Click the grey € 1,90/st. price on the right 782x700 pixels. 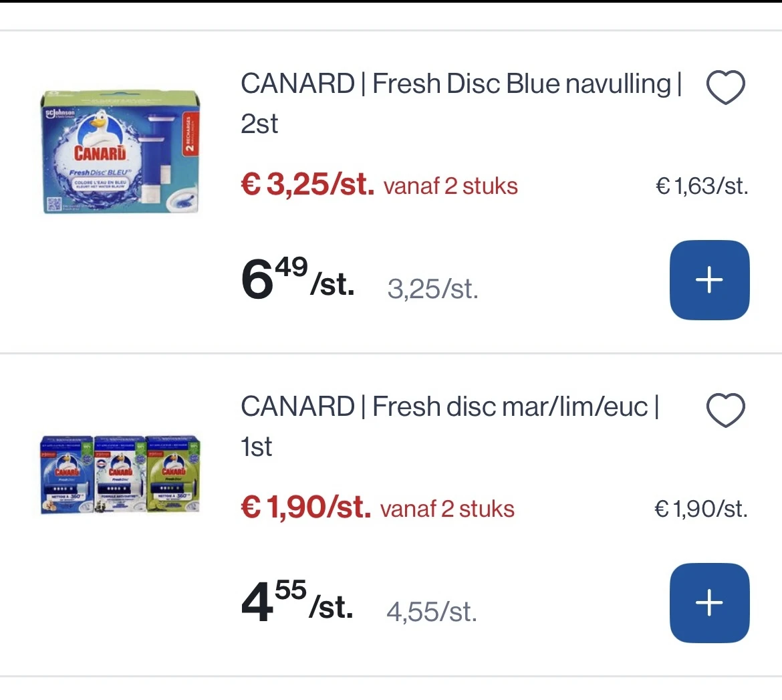(700, 509)
